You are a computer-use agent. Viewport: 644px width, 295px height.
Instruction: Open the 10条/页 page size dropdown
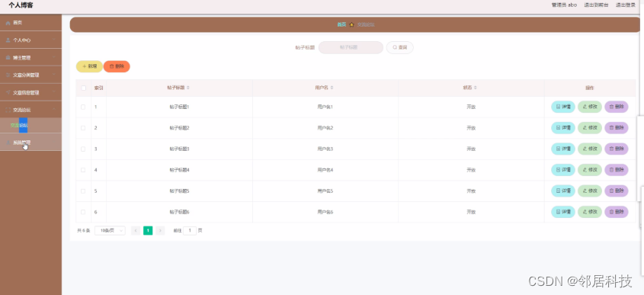(x=110, y=230)
